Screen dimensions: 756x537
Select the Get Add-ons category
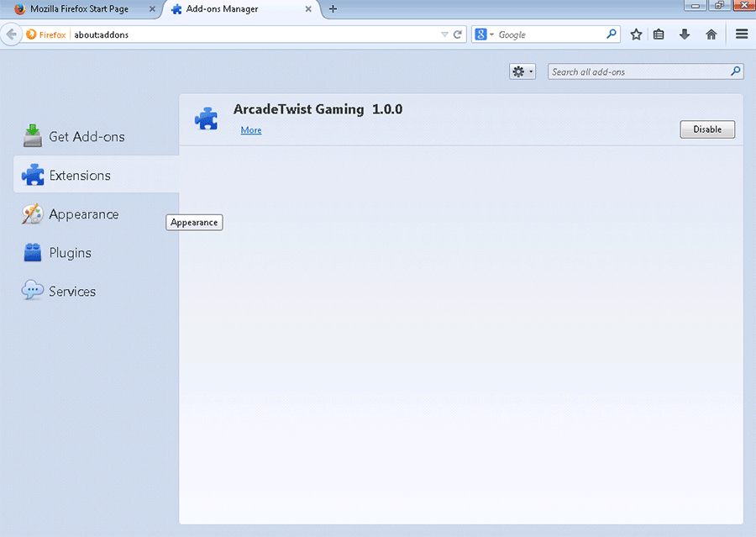(x=86, y=136)
